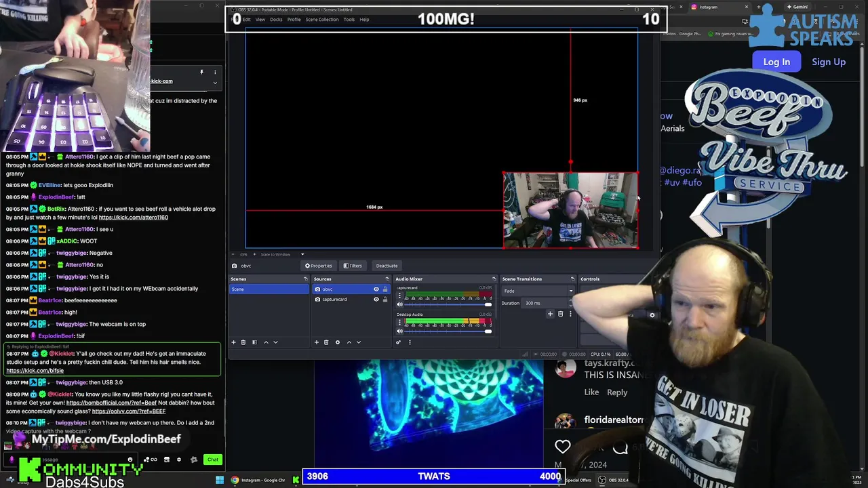
Task: Mute the capturecard audio channel
Action: [x=399, y=304]
